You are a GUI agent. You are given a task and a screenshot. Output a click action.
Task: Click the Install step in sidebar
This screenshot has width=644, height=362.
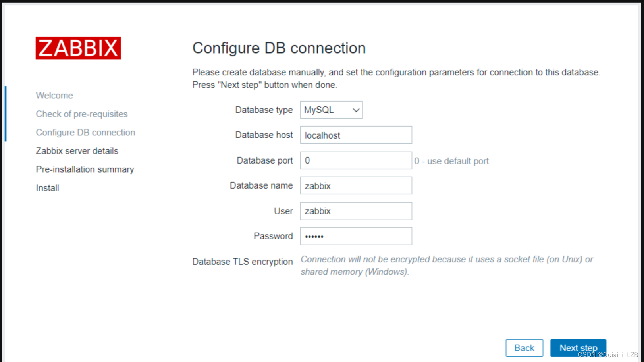[x=47, y=188]
